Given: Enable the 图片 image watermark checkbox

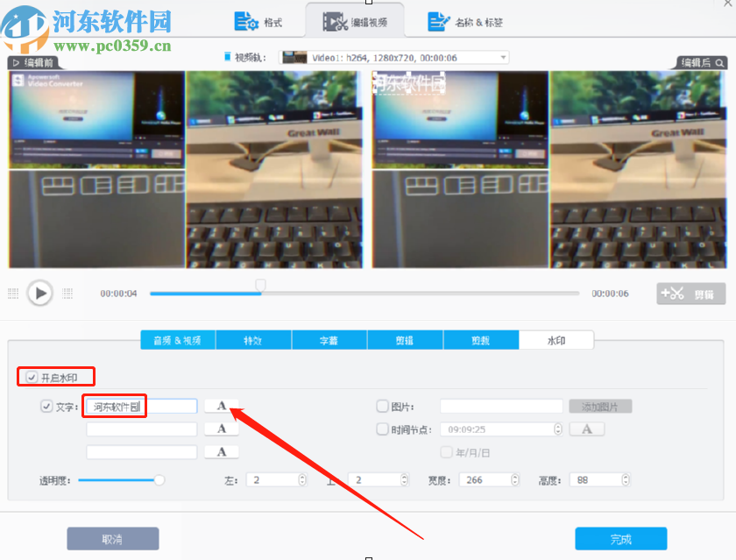Looking at the screenshot, I should pos(383,406).
